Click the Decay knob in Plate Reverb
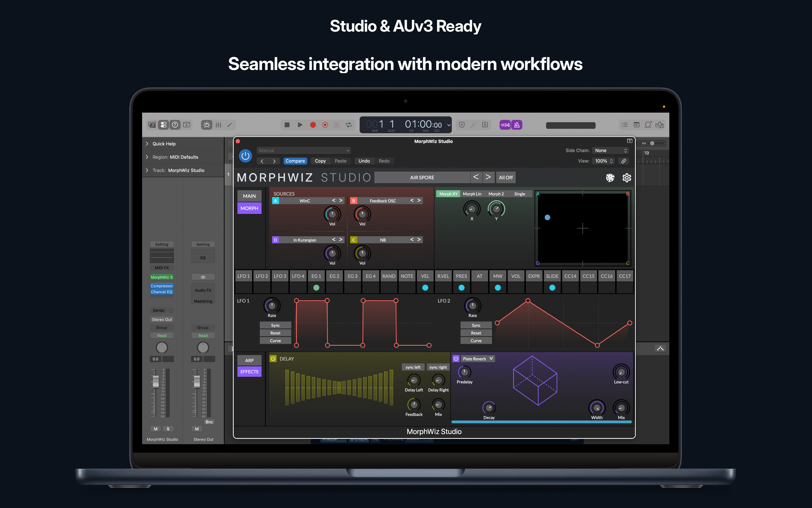The width and height of the screenshot is (812, 508). (489, 408)
